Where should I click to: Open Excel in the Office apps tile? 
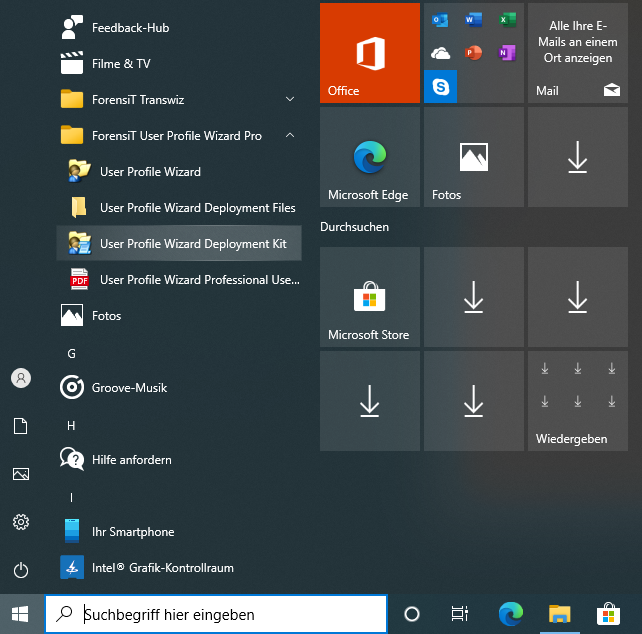tap(507, 20)
